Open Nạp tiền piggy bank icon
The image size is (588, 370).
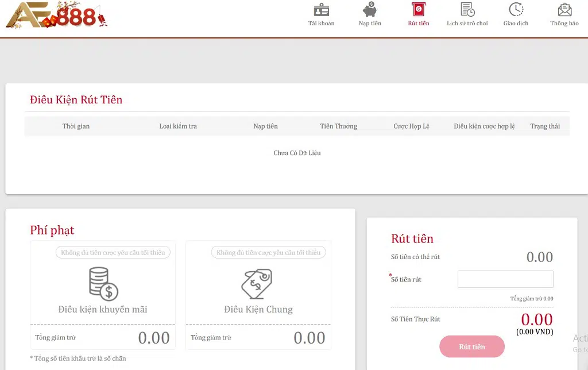pyautogui.click(x=370, y=10)
